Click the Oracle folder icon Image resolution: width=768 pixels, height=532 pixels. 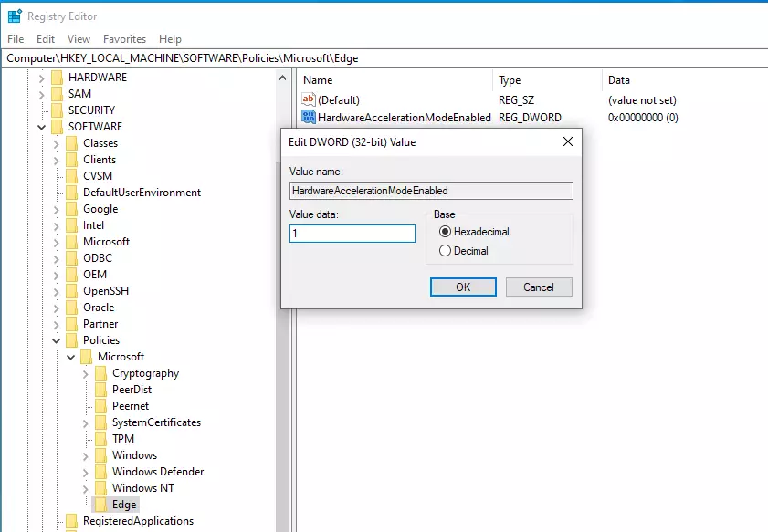click(x=71, y=308)
